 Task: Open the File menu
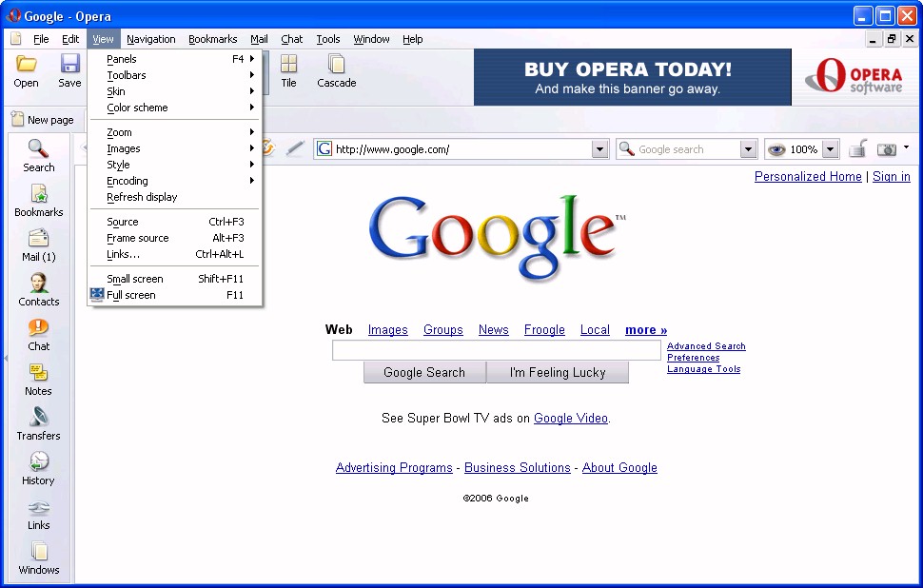(41, 39)
